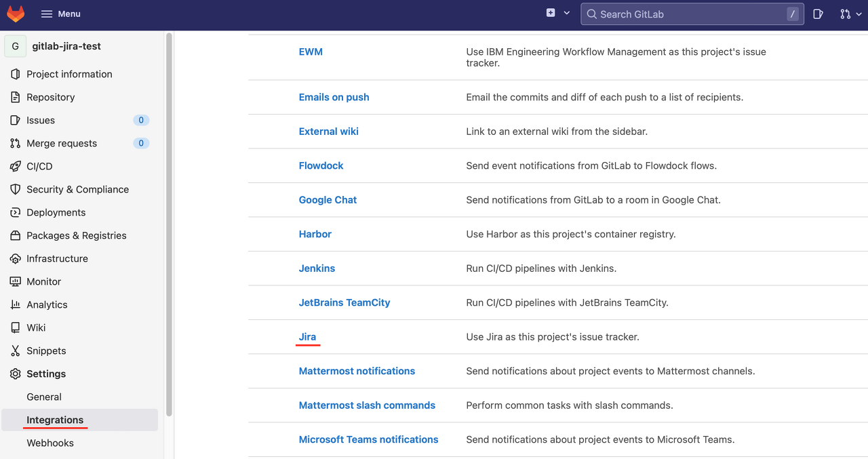
Task: Open the merge requests icon in top bar
Action: [845, 14]
